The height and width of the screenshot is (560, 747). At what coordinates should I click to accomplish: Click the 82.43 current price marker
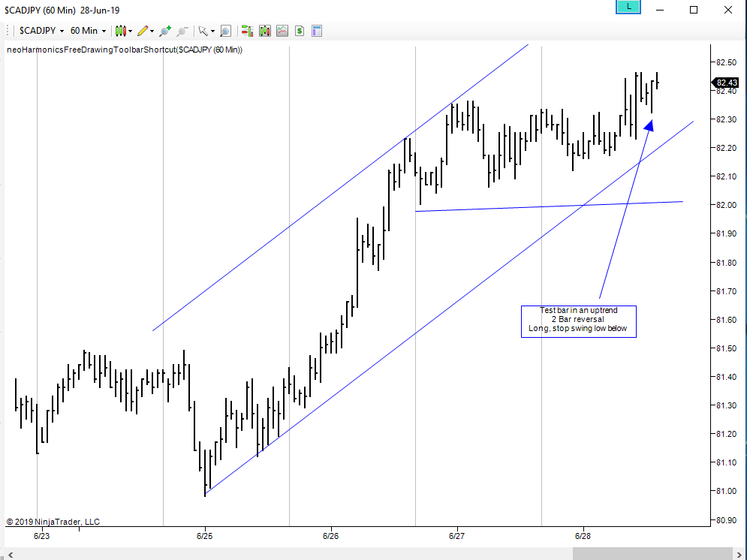click(724, 83)
